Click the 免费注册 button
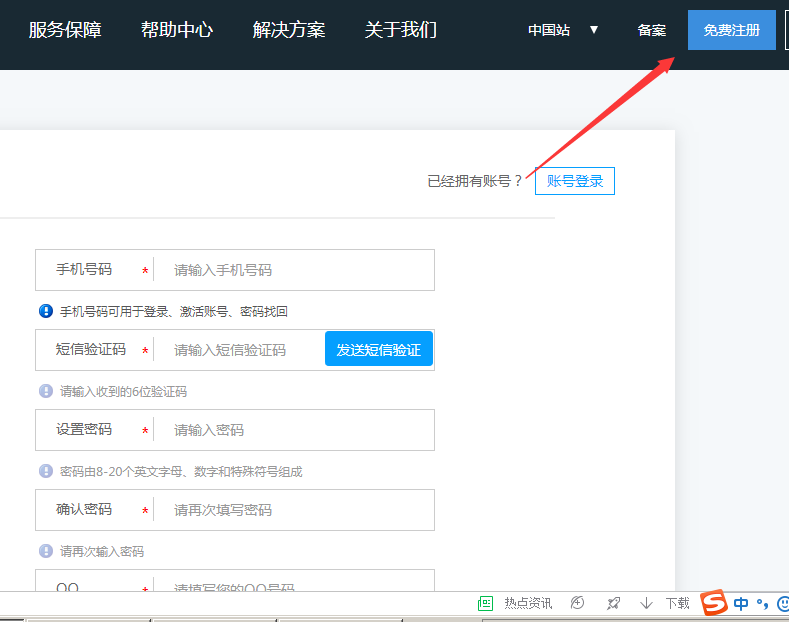The width and height of the screenshot is (789, 622). 731,30
